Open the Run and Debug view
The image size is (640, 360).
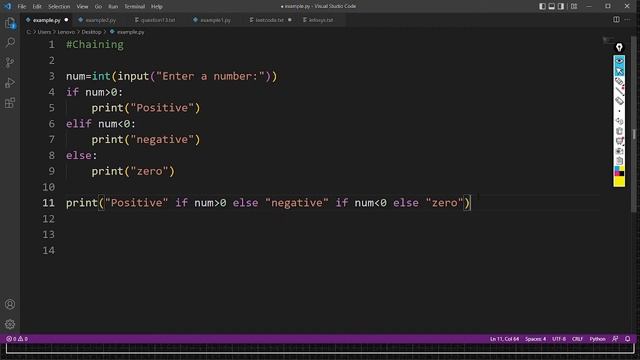[10, 82]
